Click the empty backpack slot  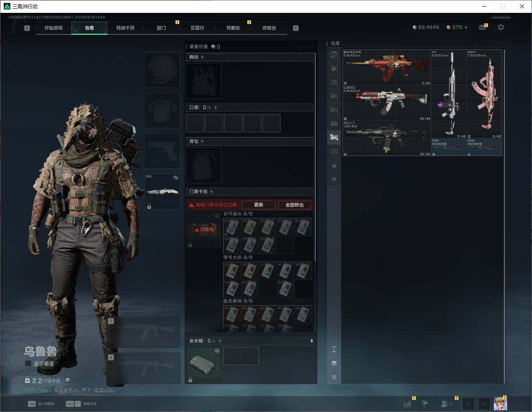(x=204, y=165)
